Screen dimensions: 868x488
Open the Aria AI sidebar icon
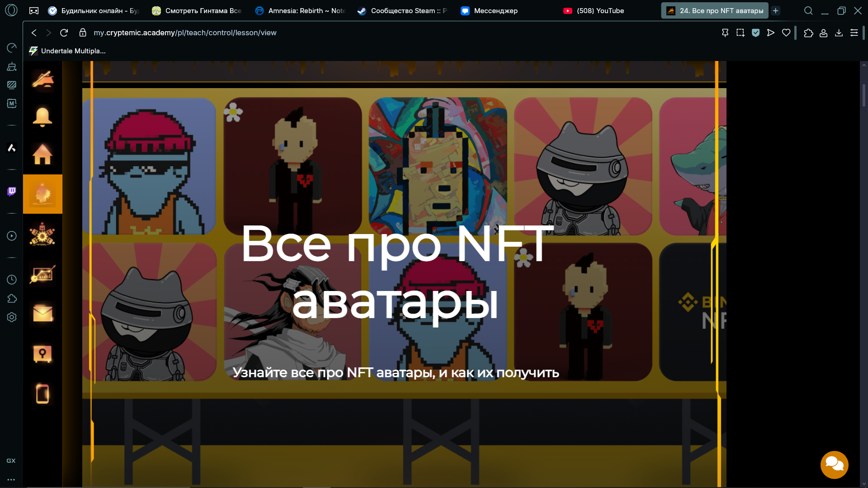pyautogui.click(x=12, y=148)
